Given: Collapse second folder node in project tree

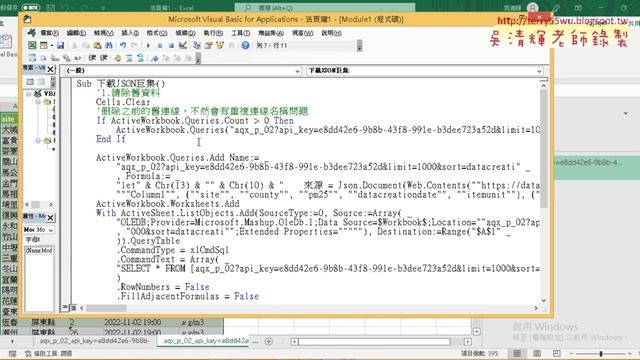Looking at the screenshot, I should 38,141.
